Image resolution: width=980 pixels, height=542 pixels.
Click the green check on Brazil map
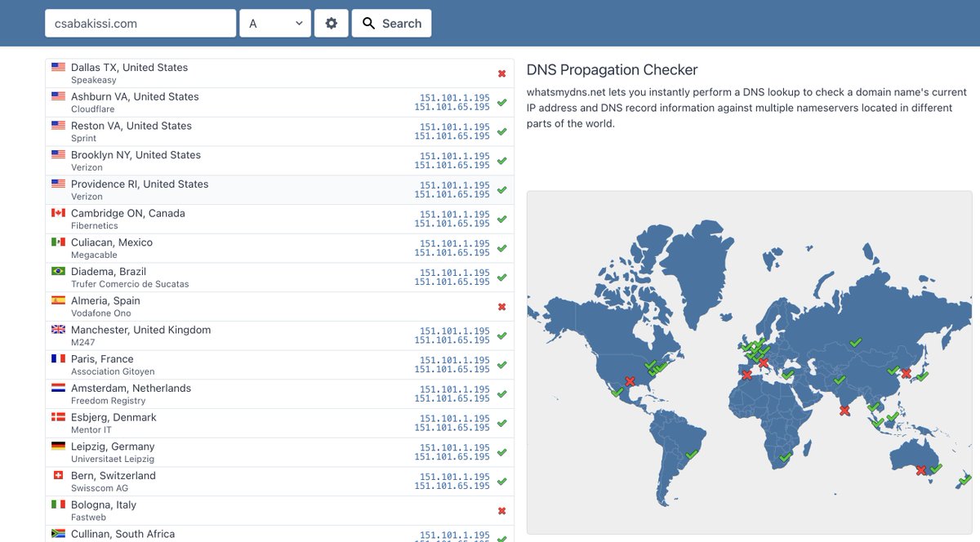[693, 454]
